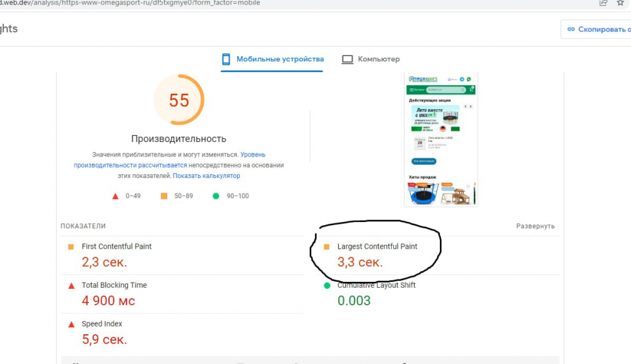Expand metrics with the Развернуть control
The image size is (631, 364).
535,226
